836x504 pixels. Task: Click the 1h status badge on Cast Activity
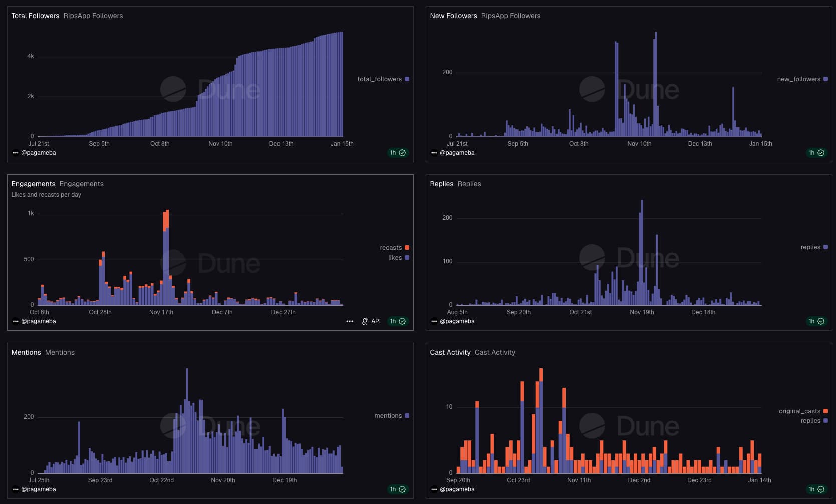[x=816, y=489]
